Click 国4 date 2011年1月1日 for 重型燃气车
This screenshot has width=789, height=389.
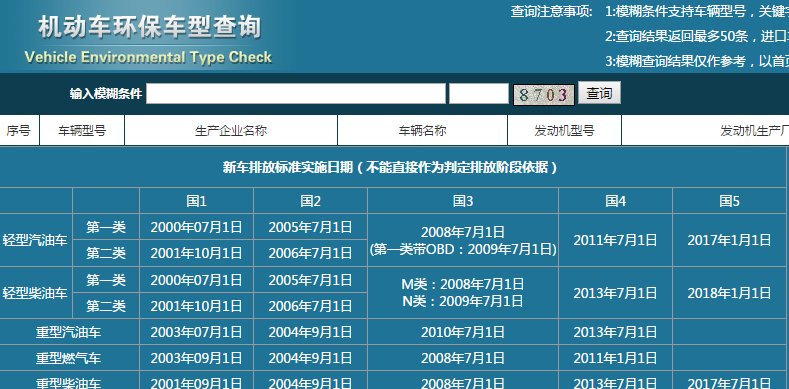pyautogui.click(x=615, y=358)
